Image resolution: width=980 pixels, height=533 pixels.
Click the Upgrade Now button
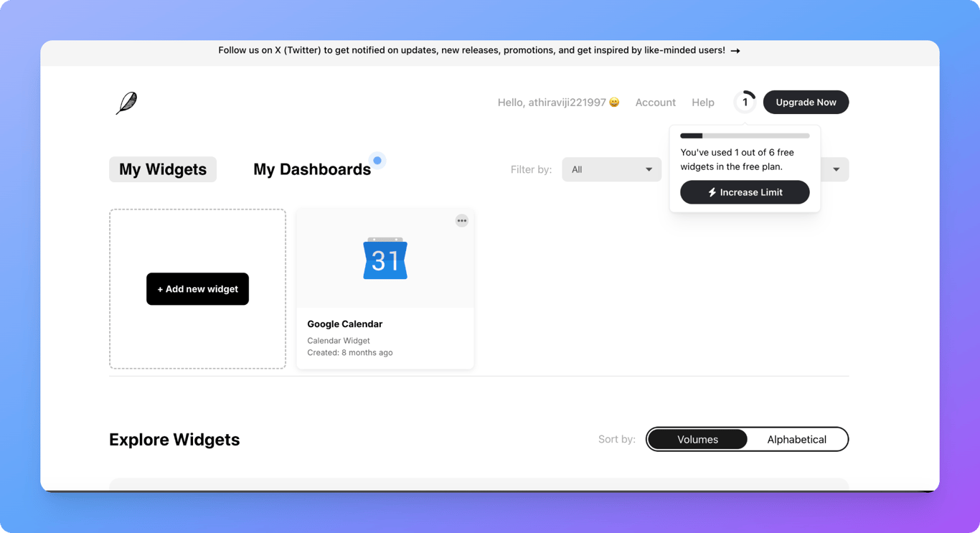coord(806,102)
